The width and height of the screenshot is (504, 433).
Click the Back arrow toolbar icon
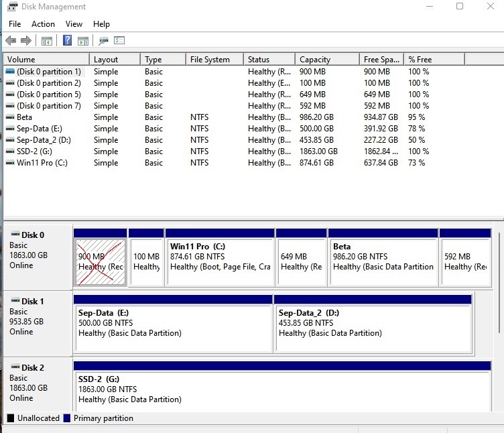pyautogui.click(x=11, y=41)
